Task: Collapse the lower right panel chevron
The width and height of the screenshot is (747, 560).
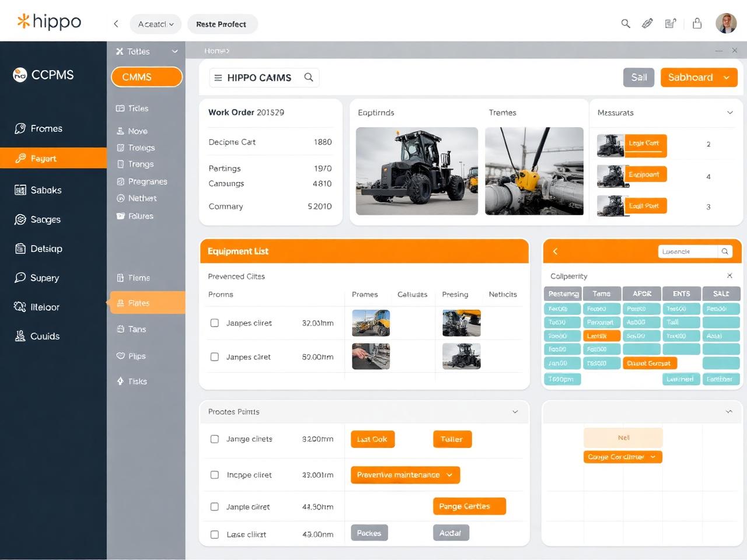Action: [x=729, y=412]
